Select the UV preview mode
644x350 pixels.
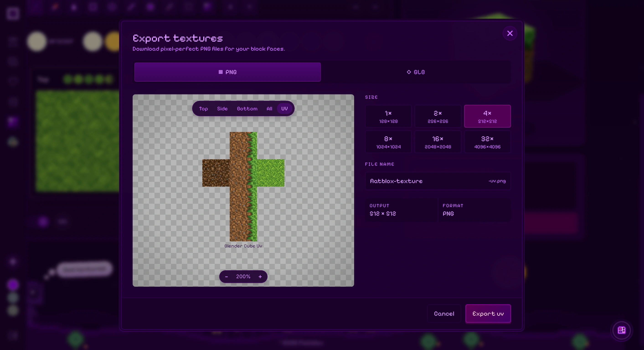coord(284,108)
